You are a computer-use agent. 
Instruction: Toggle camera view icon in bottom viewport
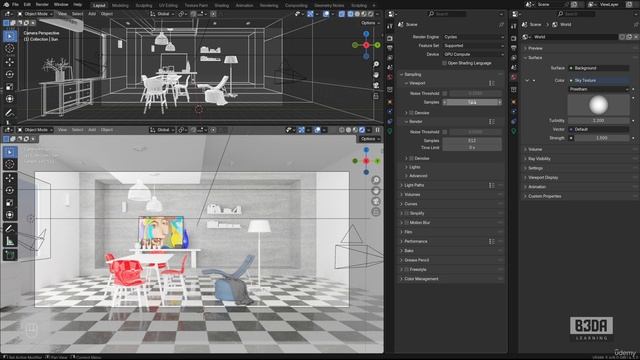coord(376,201)
